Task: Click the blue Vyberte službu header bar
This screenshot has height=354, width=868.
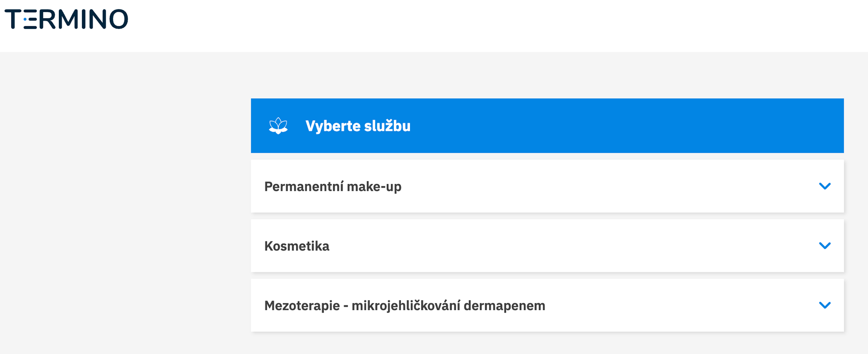Action: [588, 126]
